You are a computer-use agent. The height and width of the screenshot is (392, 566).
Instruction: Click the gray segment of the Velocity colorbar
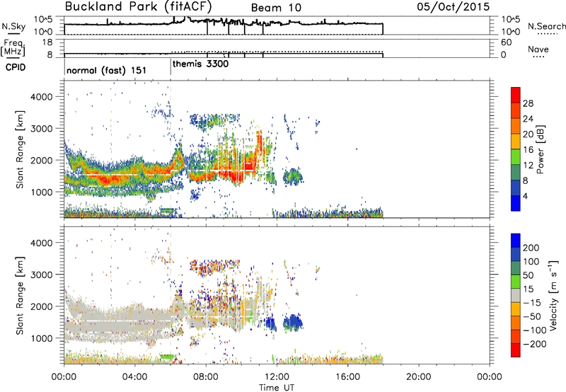click(516, 295)
